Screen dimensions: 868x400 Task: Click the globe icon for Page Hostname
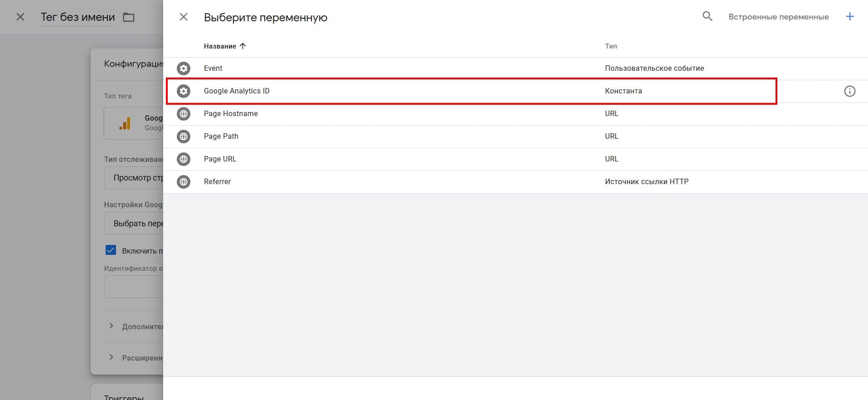click(184, 114)
